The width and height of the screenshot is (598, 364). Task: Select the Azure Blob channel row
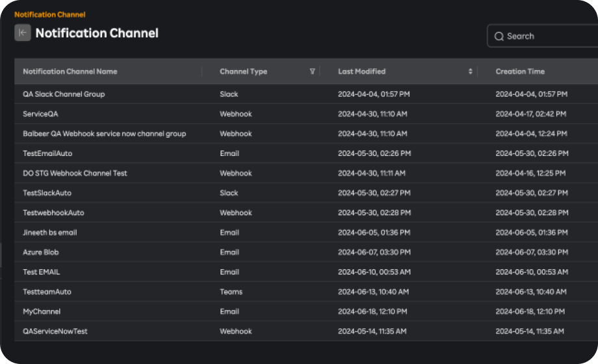(40, 252)
